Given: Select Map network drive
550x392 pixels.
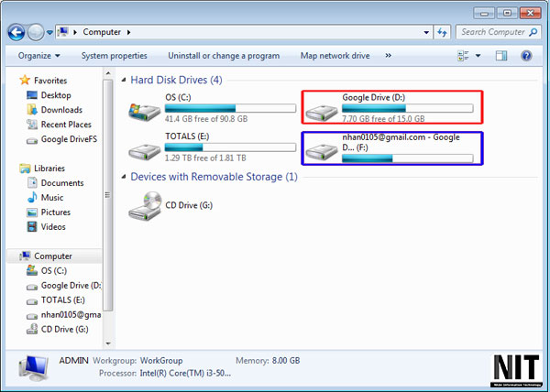Looking at the screenshot, I should pos(335,56).
